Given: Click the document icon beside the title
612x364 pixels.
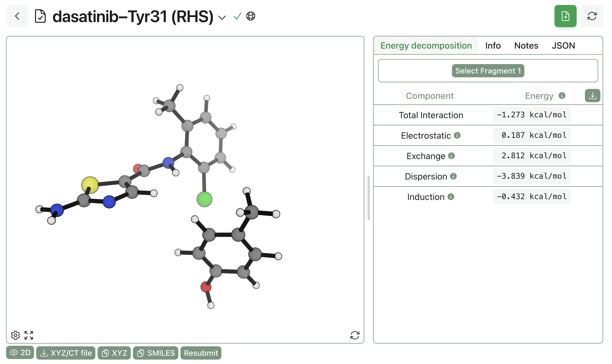Looking at the screenshot, I should pyautogui.click(x=40, y=16).
